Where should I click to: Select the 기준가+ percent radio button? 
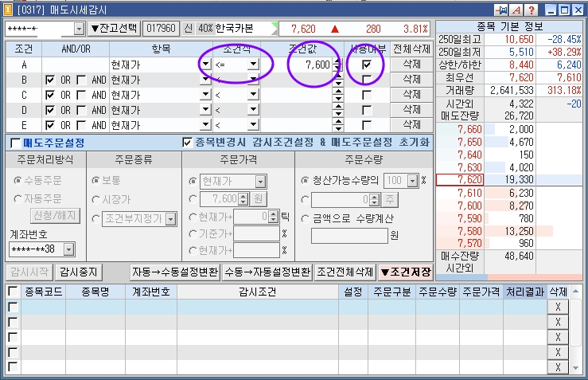193,234
